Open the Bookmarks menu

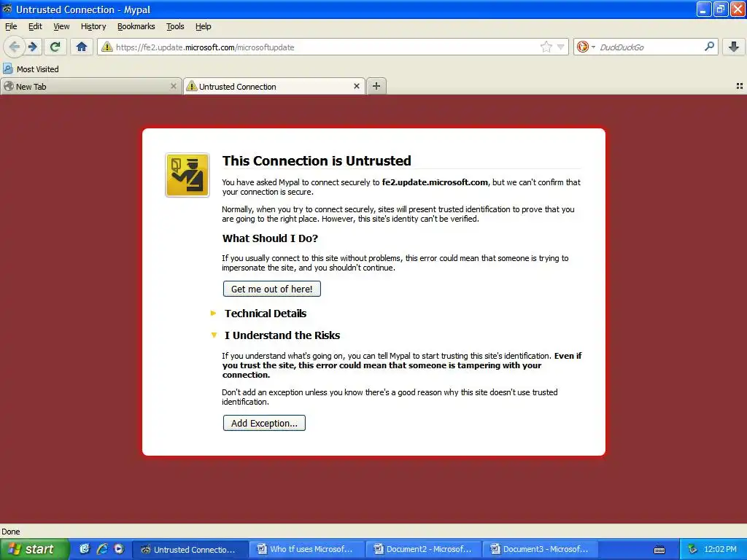point(136,26)
